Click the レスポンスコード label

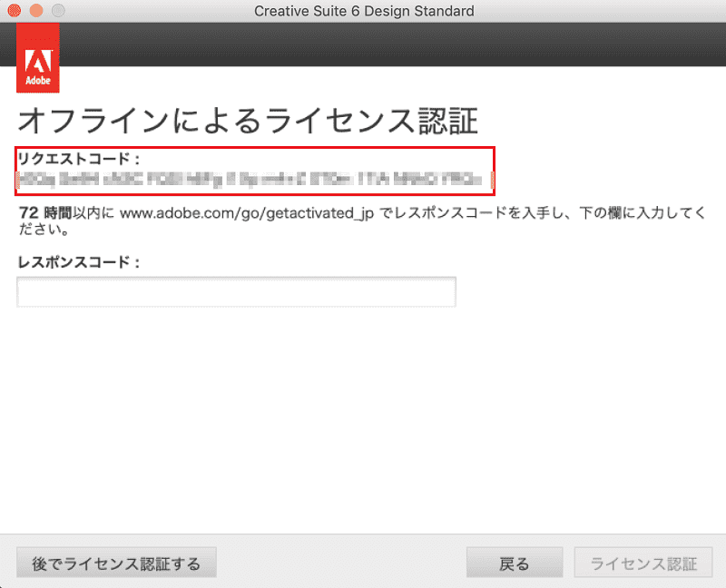tap(79, 262)
